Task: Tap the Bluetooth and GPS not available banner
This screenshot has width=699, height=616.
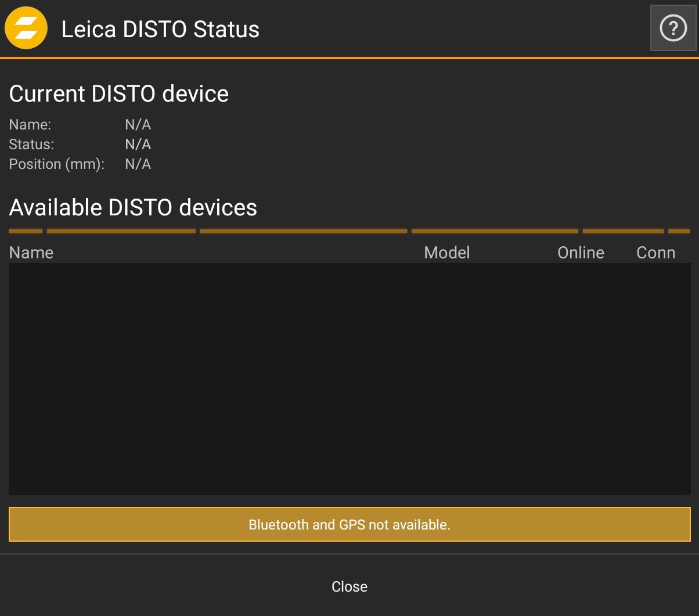Action: [x=349, y=524]
